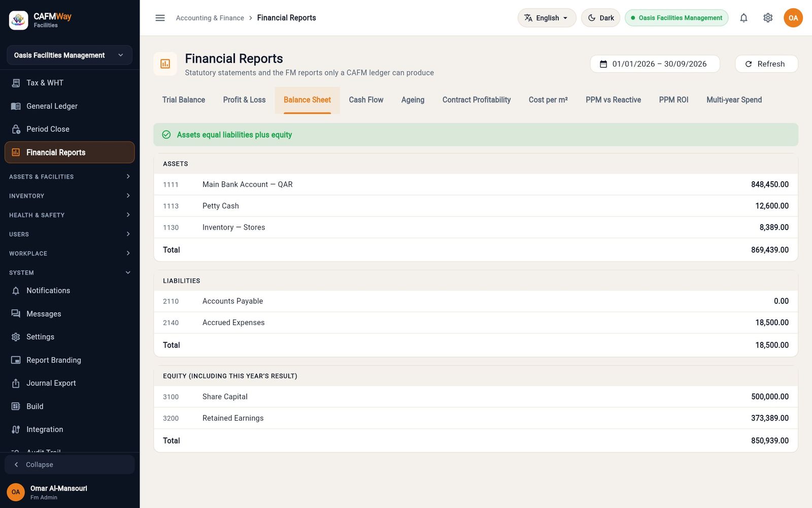
Task: Switch to the Cash Flow tab
Action: pyautogui.click(x=366, y=100)
